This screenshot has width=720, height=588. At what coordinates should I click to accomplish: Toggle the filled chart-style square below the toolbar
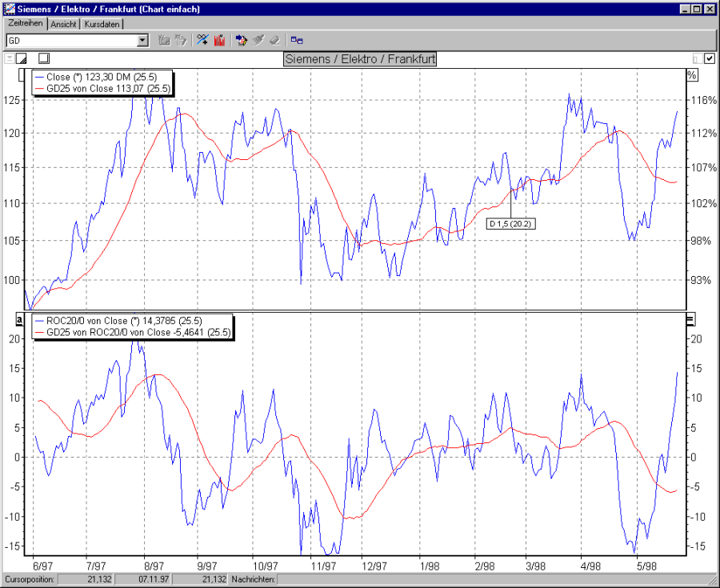click(22, 58)
